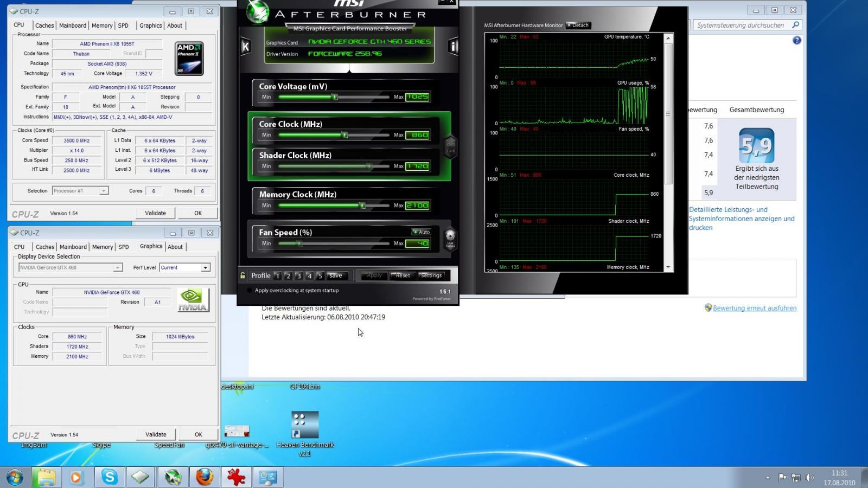Click the Reset button in Afterburner
Viewport: 868px width, 488px height.
coord(403,275)
